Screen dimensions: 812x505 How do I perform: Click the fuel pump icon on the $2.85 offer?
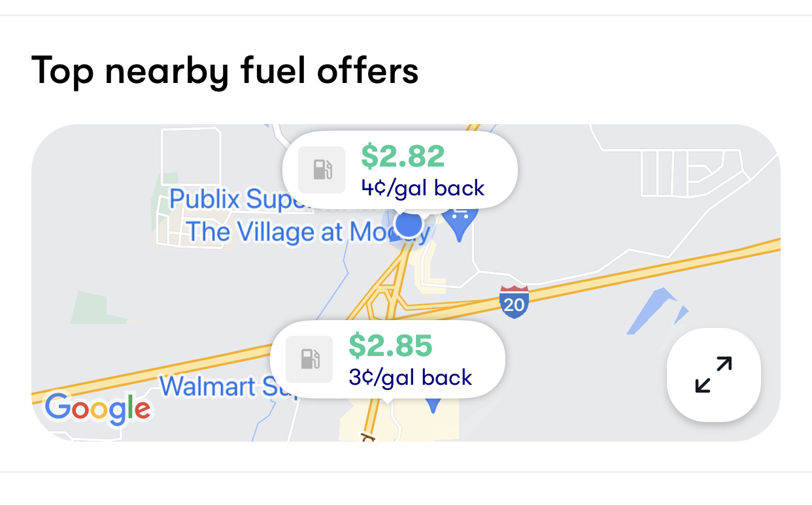click(x=309, y=359)
